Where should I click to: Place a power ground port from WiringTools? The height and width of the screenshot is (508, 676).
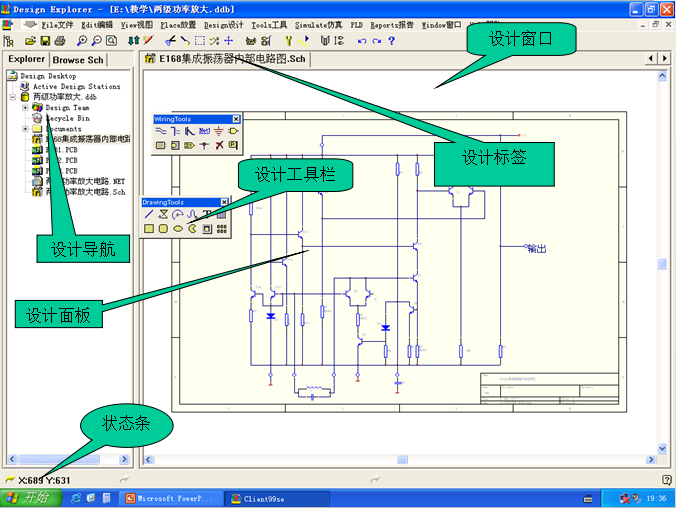(x=219, y=131)
